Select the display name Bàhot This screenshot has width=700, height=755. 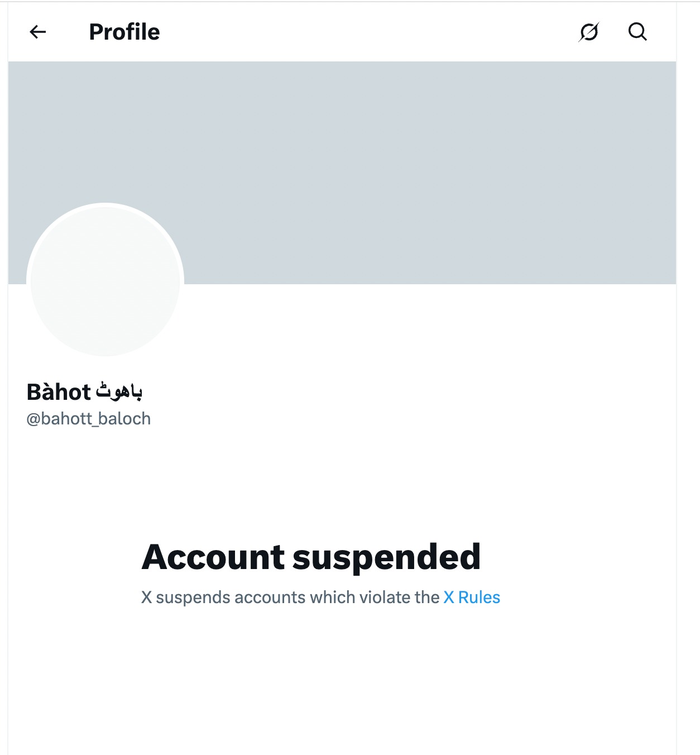tap(86, 392)
